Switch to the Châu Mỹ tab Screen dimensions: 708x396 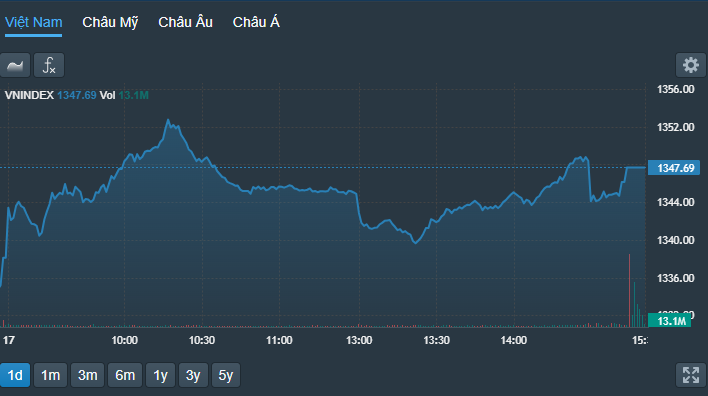click(110, 22)
